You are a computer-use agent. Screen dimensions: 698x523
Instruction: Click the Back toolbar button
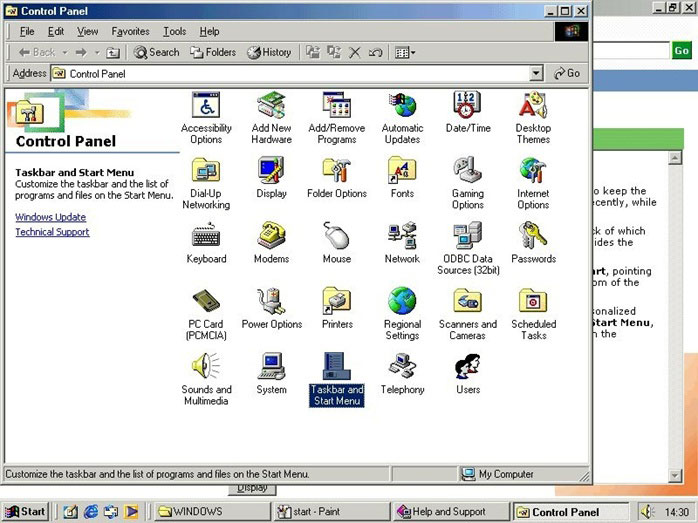coord(37,53)
